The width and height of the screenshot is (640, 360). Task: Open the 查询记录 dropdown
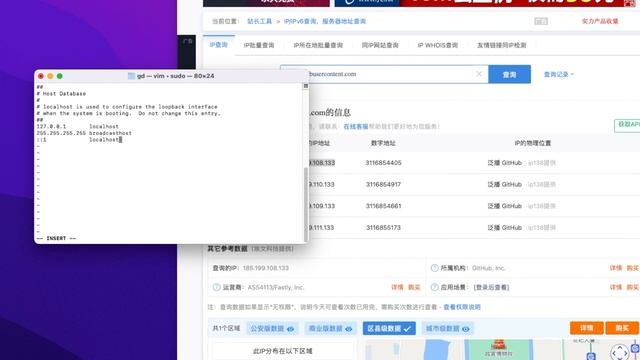click(x=559, y=74)
